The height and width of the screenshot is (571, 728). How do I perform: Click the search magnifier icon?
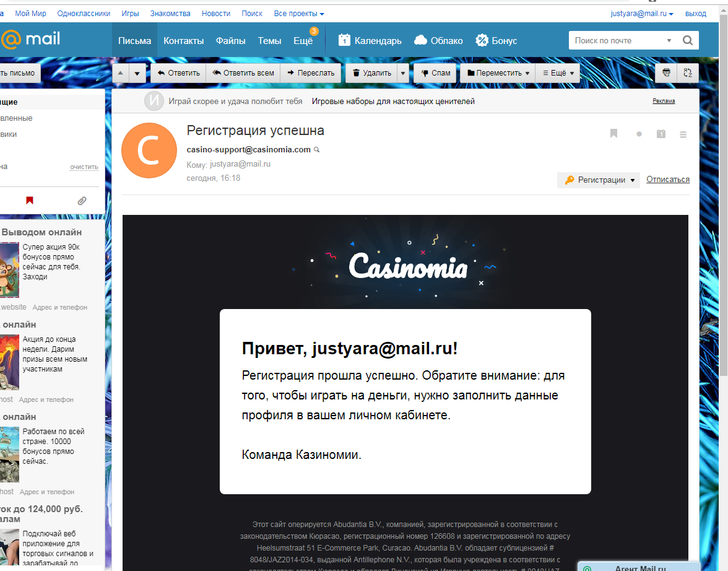(687, 41)
